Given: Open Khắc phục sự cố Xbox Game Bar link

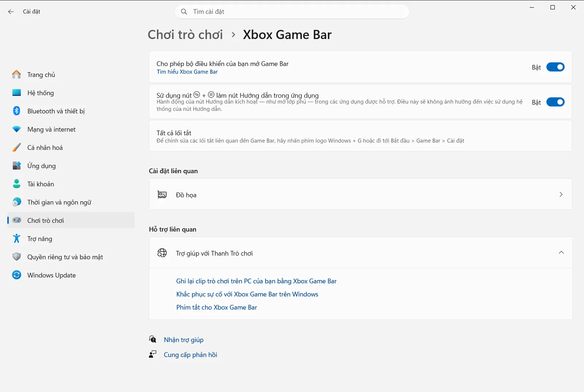Looking at the screenshot, I should click(x=247, y=294).
